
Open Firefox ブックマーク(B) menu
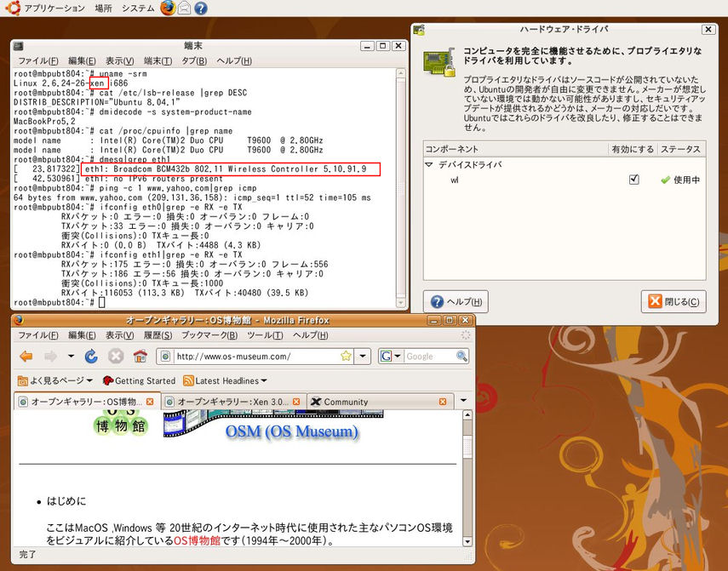(209, 335)
